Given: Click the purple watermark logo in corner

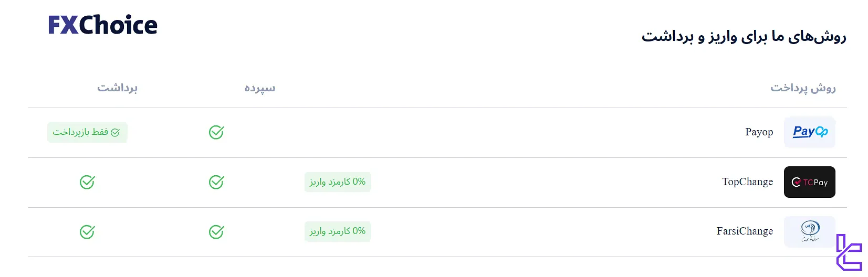Looking at the screenshot, I should (848, 252).
